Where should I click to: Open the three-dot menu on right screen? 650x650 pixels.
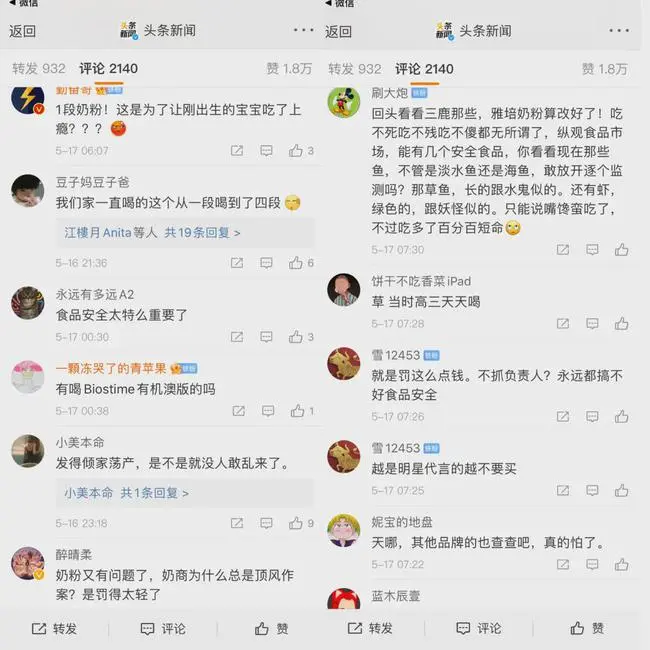tap(619, 30)
